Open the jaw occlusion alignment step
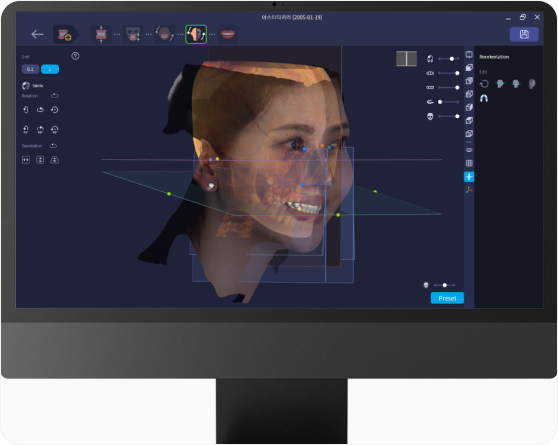558x445 pixels. [101, 34]
